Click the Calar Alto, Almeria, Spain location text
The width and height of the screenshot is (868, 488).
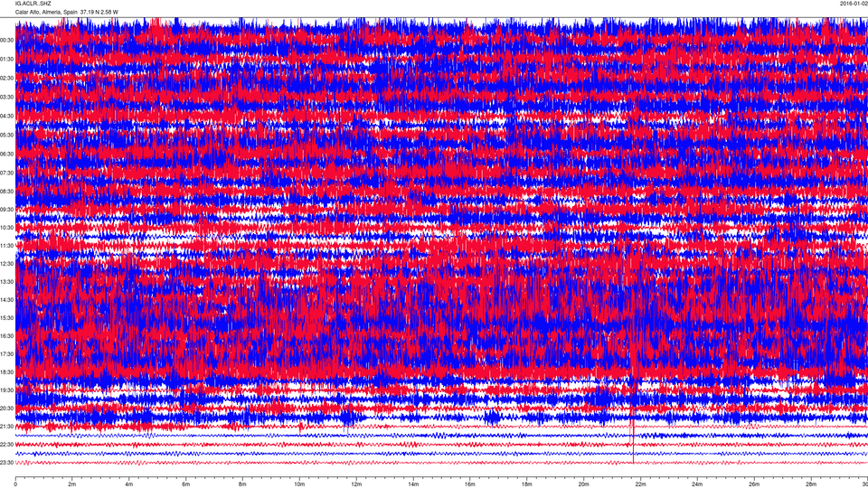click(x=46, y=12)
